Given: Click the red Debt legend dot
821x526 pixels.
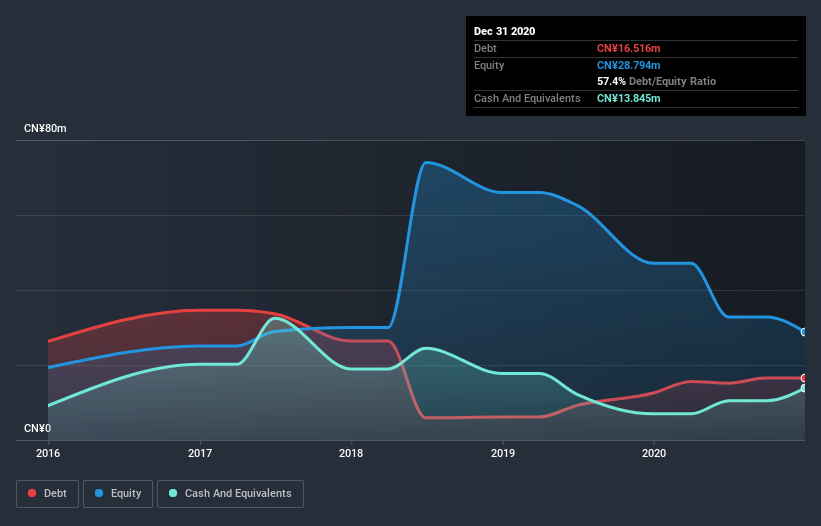Looking at the screenshot, I should click(x=32, y=493).
